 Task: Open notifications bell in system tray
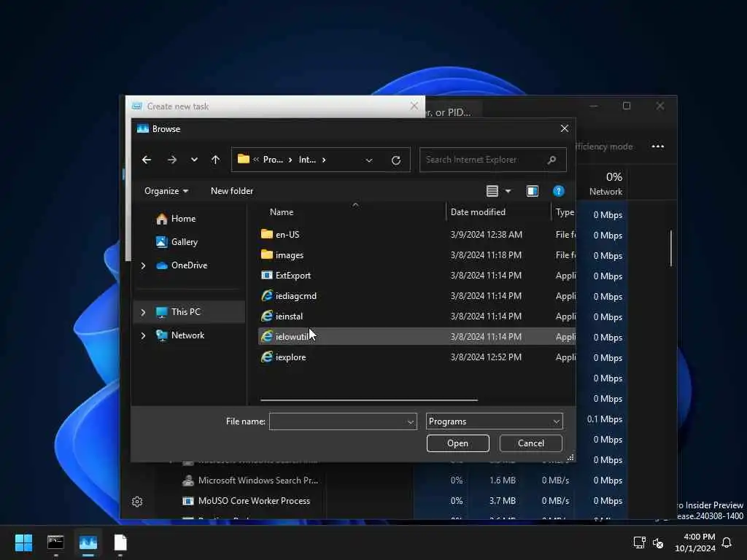click(x=727, y=542)
